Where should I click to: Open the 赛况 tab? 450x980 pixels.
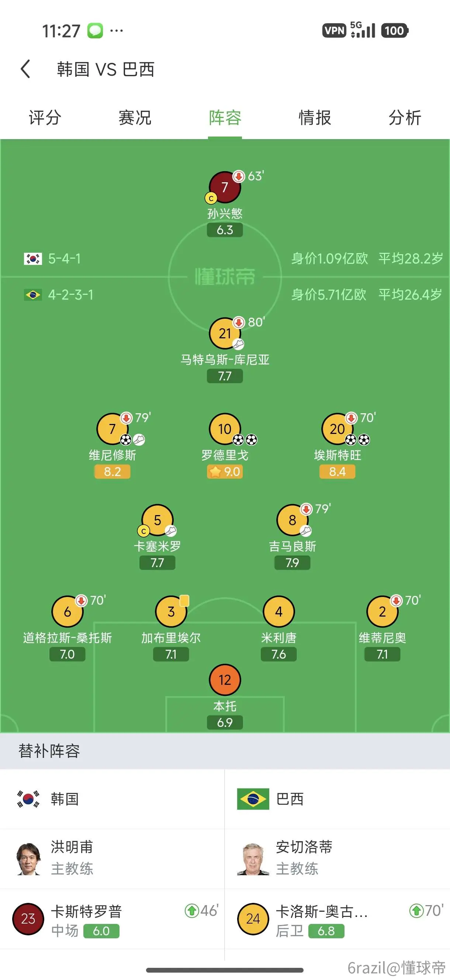(x=135, y=118)
